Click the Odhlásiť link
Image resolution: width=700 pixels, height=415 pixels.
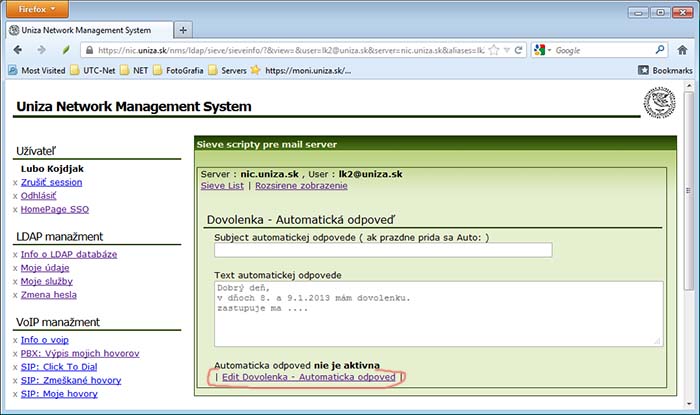tap(38, 195)
